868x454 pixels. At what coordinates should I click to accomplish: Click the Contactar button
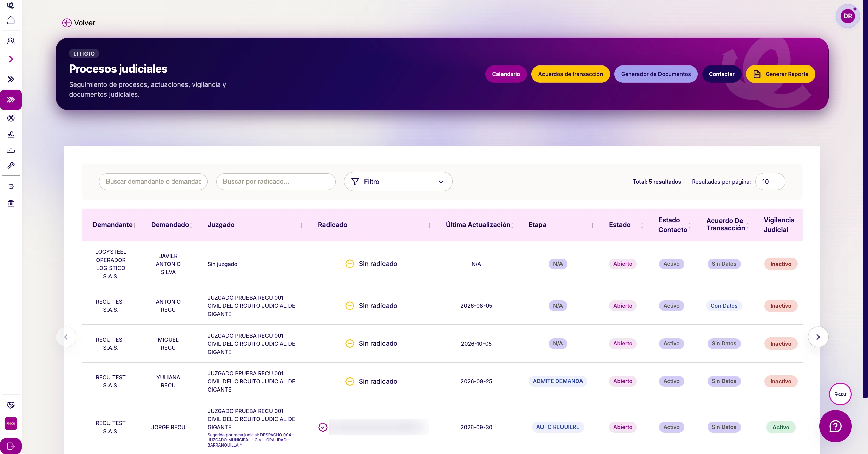coord(722,74)
